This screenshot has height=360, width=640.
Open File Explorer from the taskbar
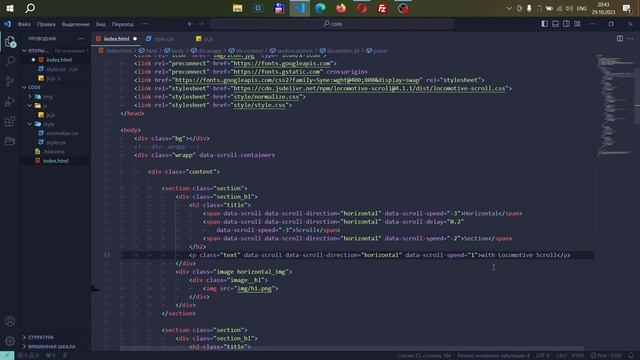tap(238, 8)
